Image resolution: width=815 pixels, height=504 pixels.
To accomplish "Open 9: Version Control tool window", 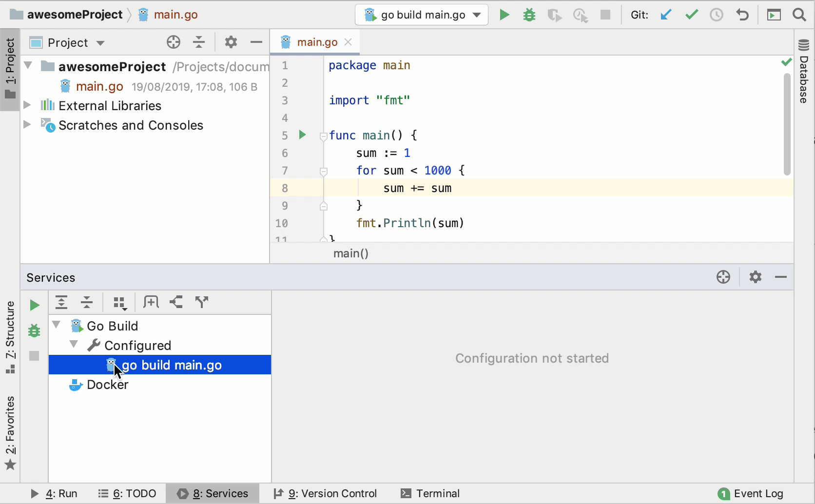I will click(325, 494).
